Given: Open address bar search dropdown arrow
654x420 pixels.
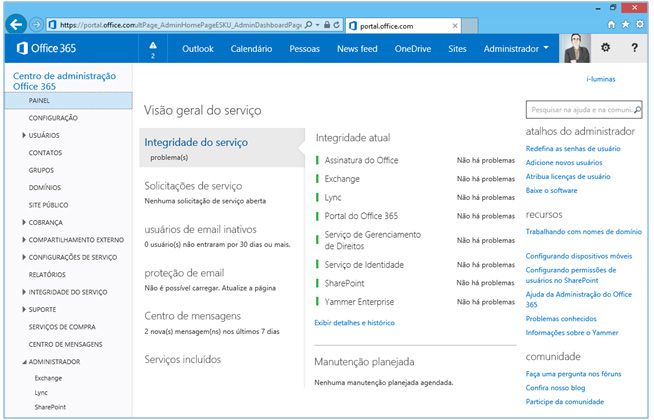Looking at the screenshot, I should (x=317, y=25).
